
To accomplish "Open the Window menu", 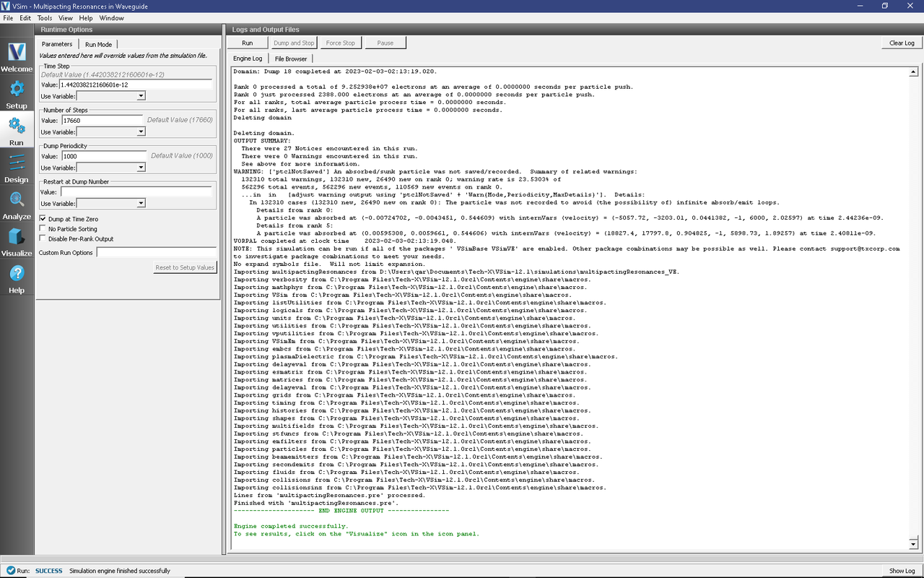I will coord(111,17).
